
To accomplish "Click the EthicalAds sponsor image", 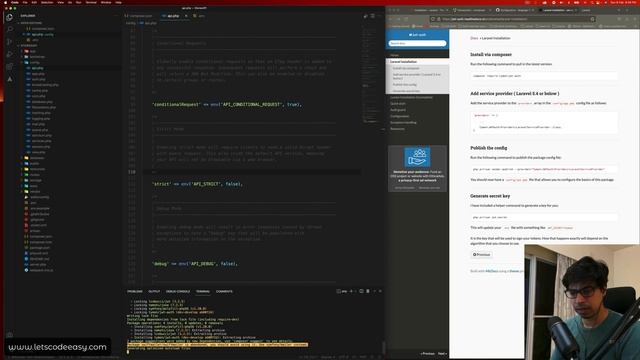I will [x=417, y=157].
